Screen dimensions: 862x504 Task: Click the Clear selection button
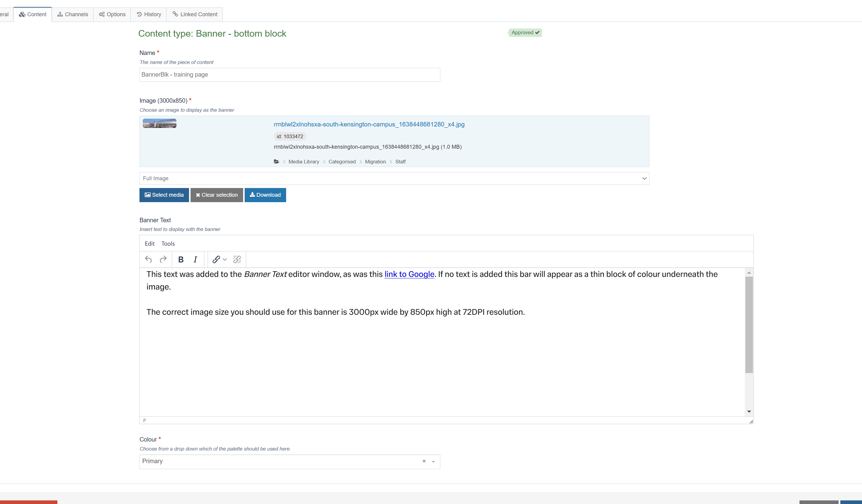click(216, 195)
